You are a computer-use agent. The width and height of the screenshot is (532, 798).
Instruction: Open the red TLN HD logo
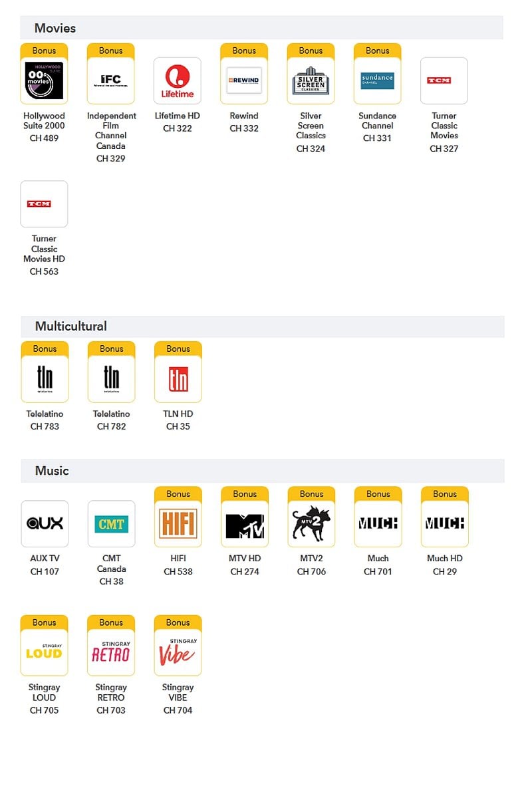178,379
